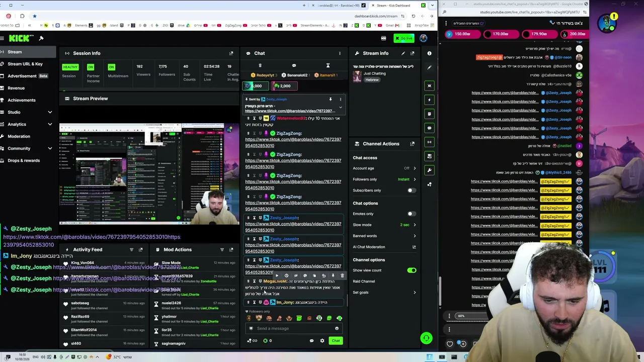
Task: Pop out the Session Info panel
Action: tap(231, 53)
